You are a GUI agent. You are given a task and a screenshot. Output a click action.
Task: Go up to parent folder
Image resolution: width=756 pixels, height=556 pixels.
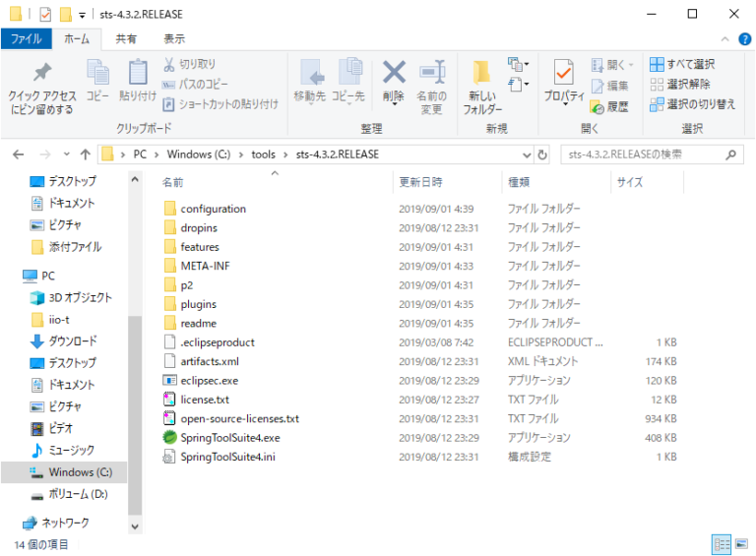pos(86,154)
